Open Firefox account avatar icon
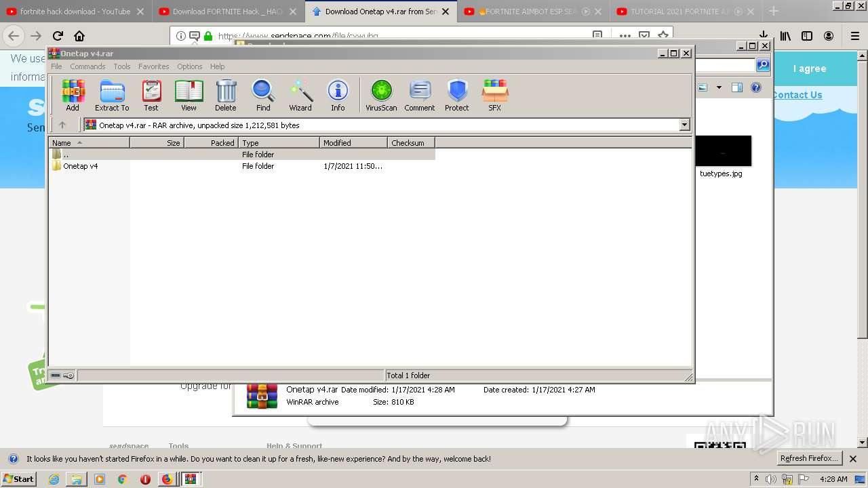The width and height of the screenshot is (868, 488). 829,36
